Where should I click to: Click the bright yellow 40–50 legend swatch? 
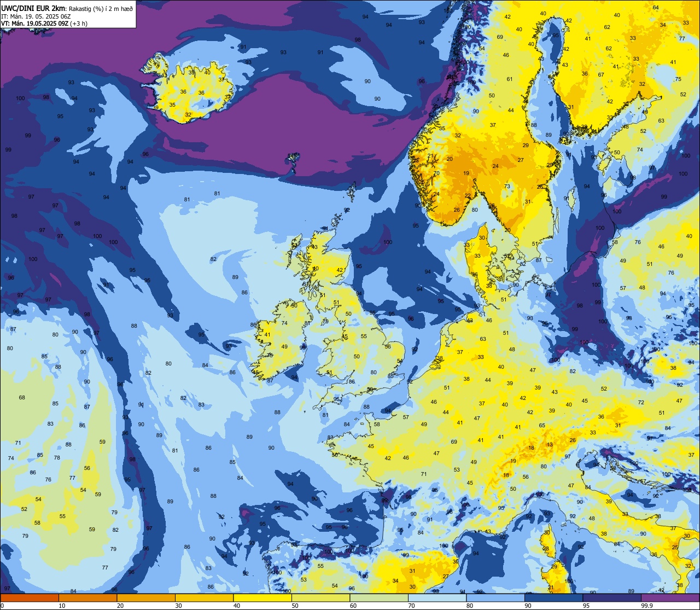[x=262, y=597]
